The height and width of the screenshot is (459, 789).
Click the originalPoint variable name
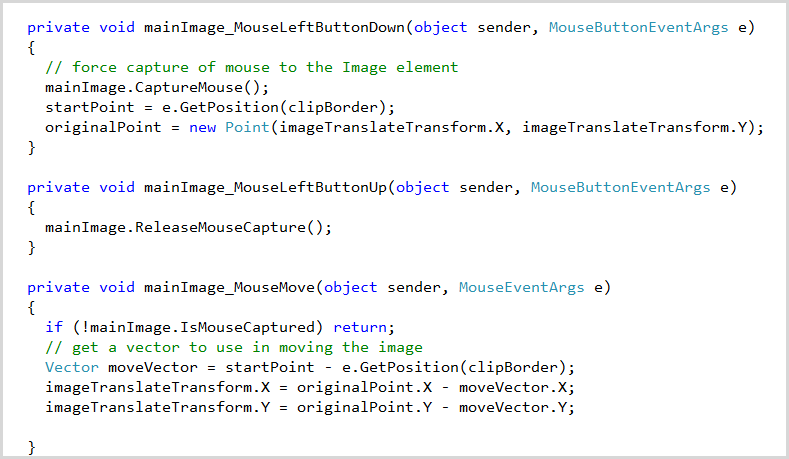pos(103,127)
